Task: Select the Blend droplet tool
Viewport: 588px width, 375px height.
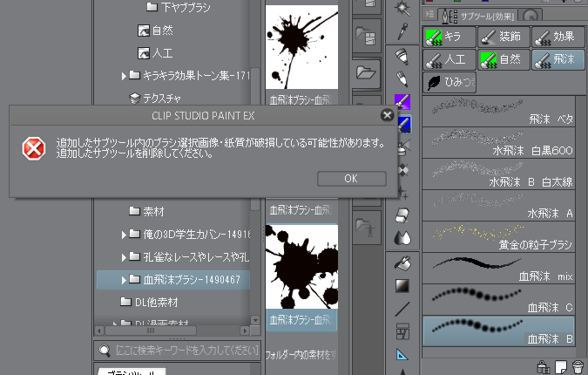Action: point(402,237)
